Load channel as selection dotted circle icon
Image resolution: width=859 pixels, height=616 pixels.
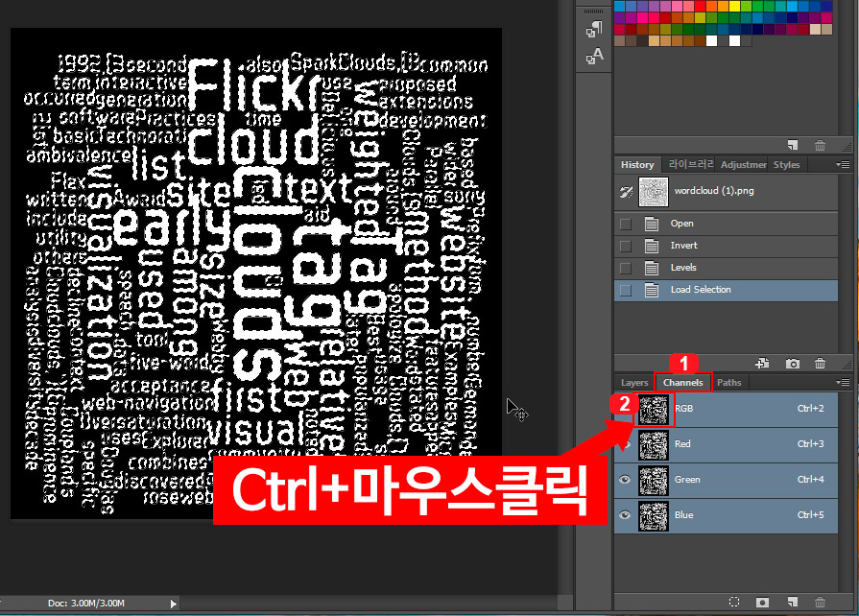[x=734, y=602]
